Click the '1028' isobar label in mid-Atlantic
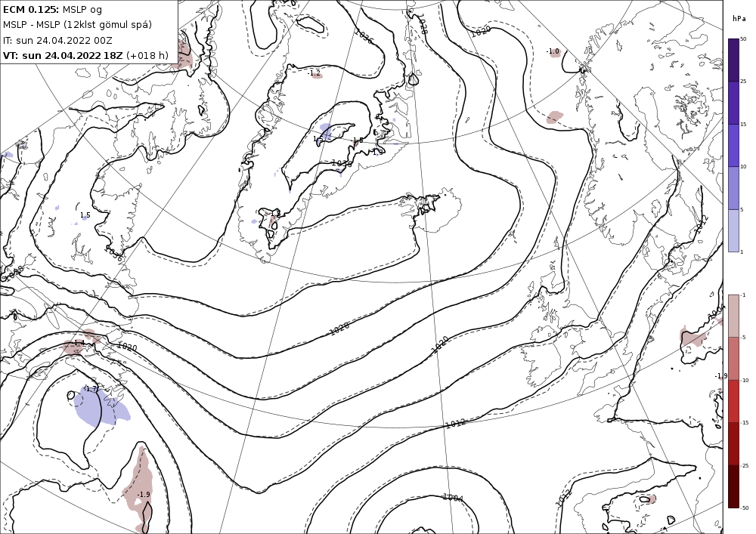The width and height of the screenshot is (756, 534). click(x=339, y=329)
